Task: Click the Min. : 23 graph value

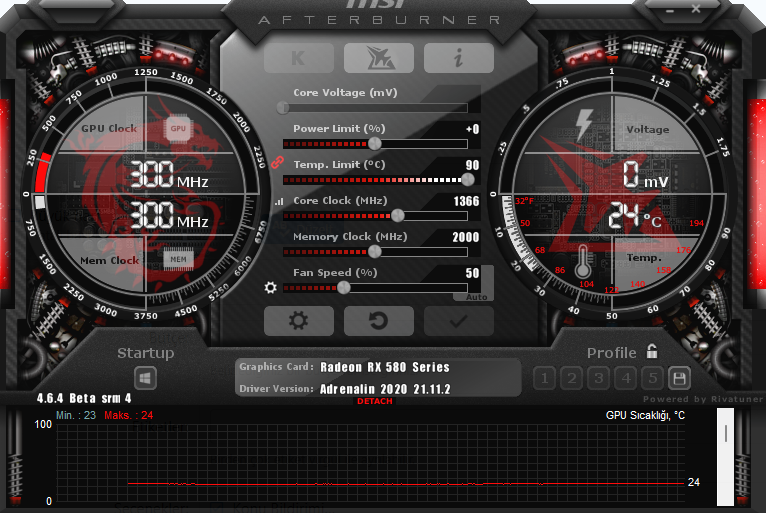Action: (76, 415)
